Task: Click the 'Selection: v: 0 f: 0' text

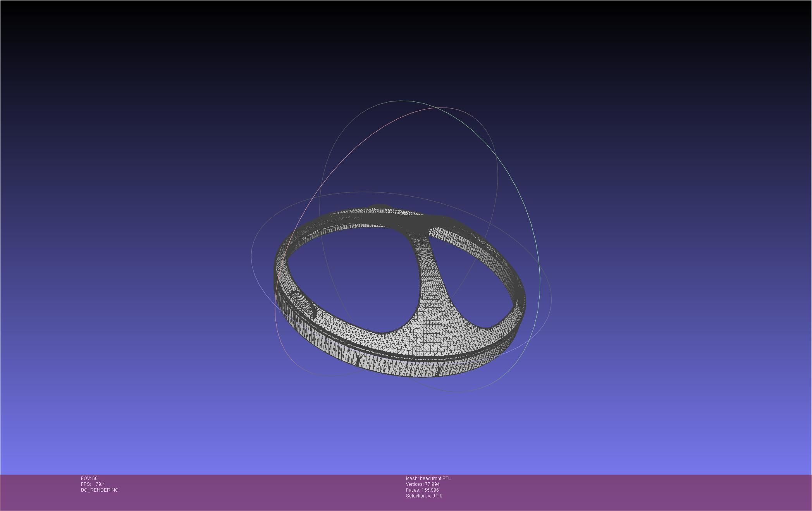Action: (x=424, y=496)
